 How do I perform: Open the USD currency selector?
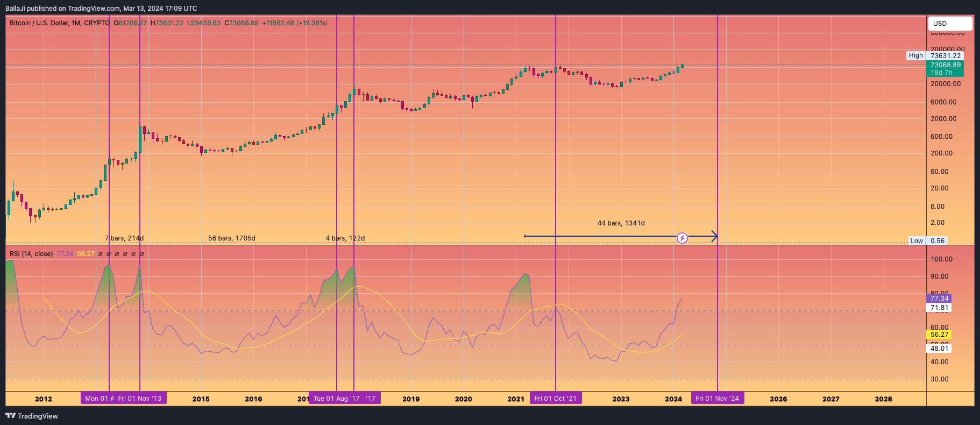(x=950, y=23)
